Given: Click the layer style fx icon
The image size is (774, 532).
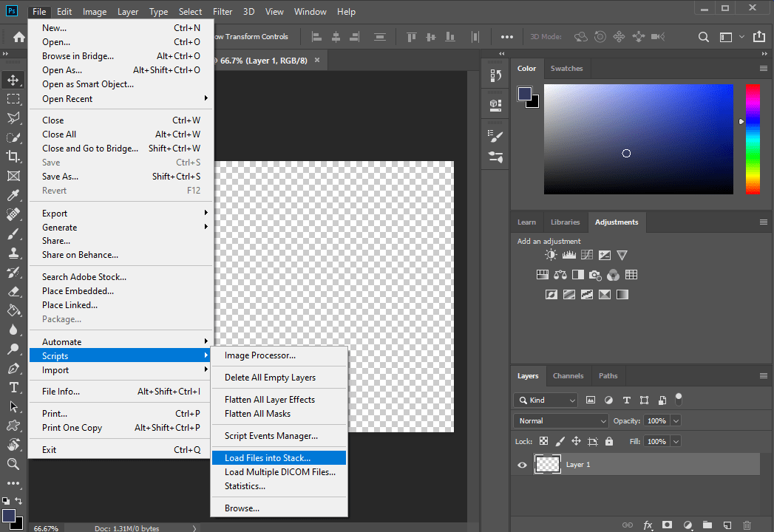Looking at the screenshot, I should 648,525.
